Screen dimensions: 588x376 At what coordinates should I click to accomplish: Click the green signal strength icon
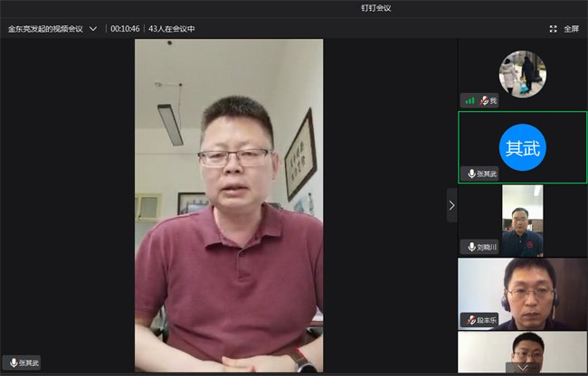pos(469,100)
